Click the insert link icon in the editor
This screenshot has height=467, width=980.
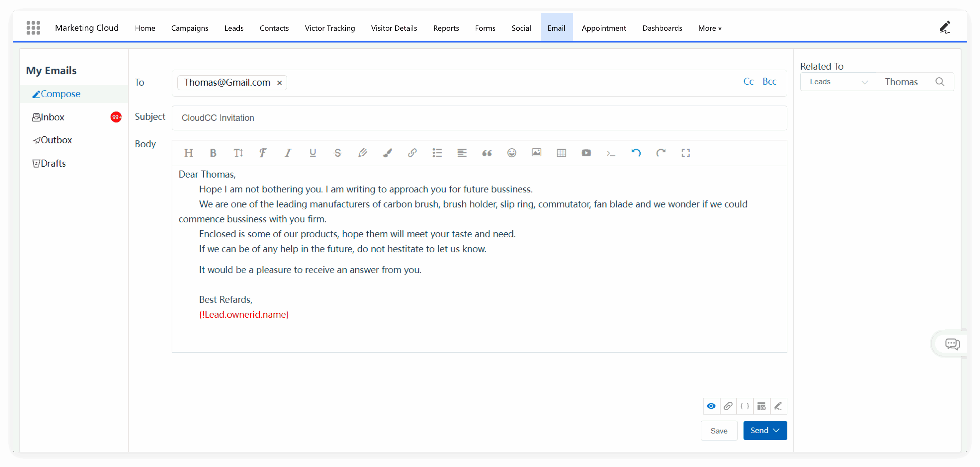click(x=412, y=153)
